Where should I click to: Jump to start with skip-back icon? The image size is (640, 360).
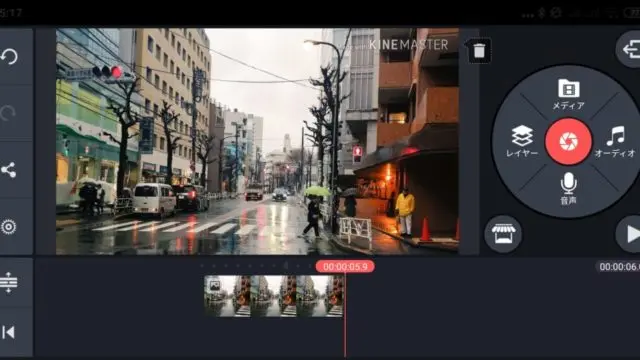point(9,332)
